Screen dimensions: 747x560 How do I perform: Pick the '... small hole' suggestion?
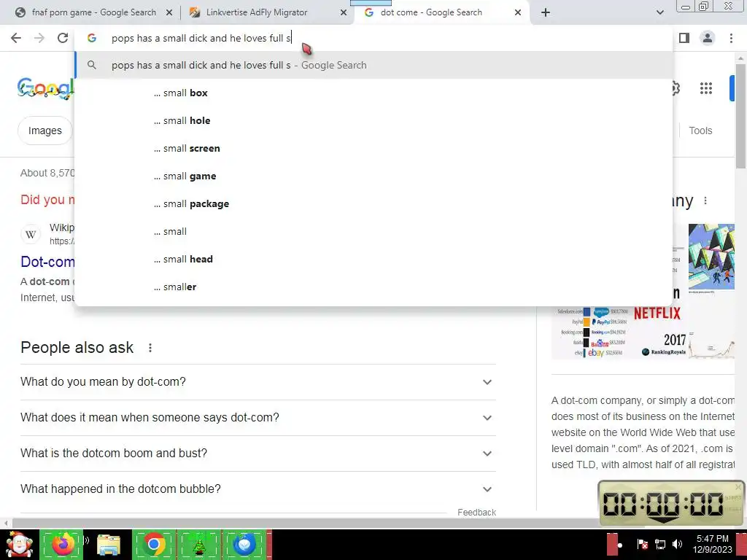(x=373, y=120)
